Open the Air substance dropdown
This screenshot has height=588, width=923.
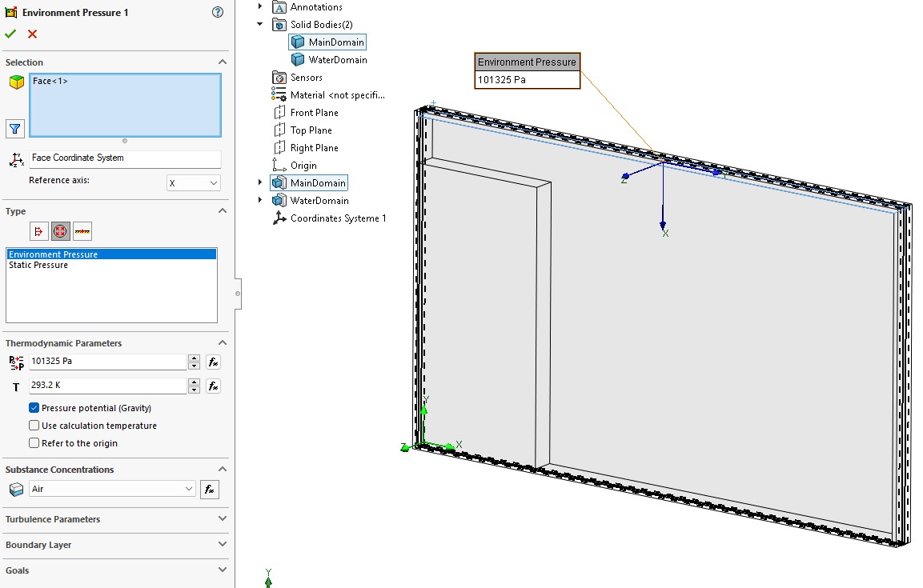click(x=112, y=489)
